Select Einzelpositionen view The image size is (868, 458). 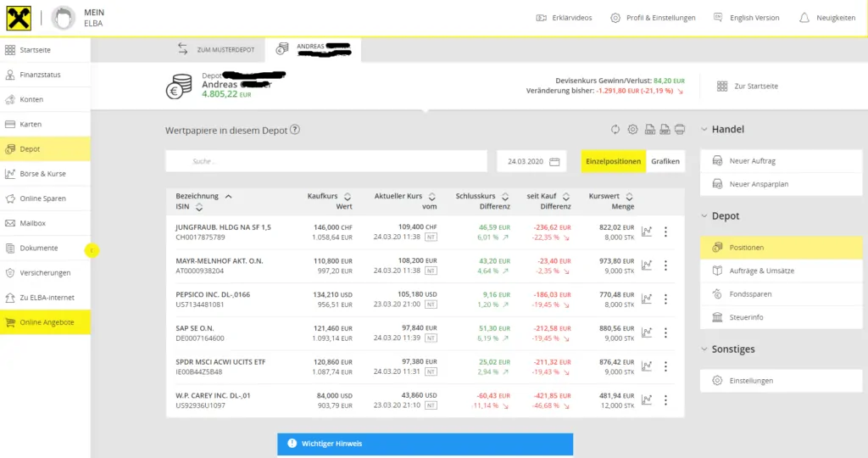[x=614, y=161]
